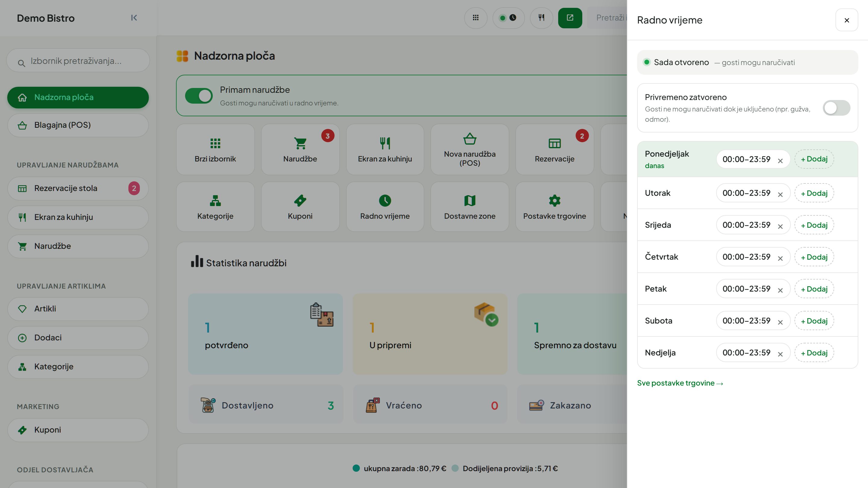Add a time slot for Petak

(x=814, y=289)
